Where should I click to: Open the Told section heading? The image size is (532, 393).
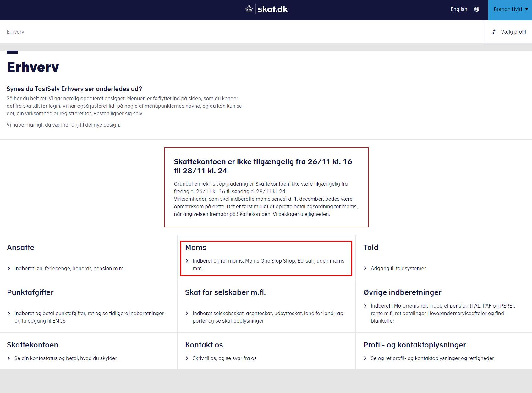pyautogui.click(x=371, y=248)
